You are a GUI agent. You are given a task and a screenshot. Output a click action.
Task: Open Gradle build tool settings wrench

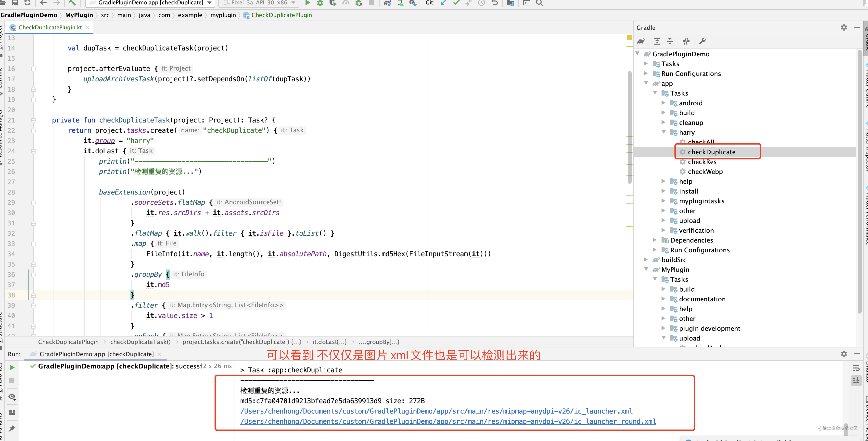(x=702, y=41)
